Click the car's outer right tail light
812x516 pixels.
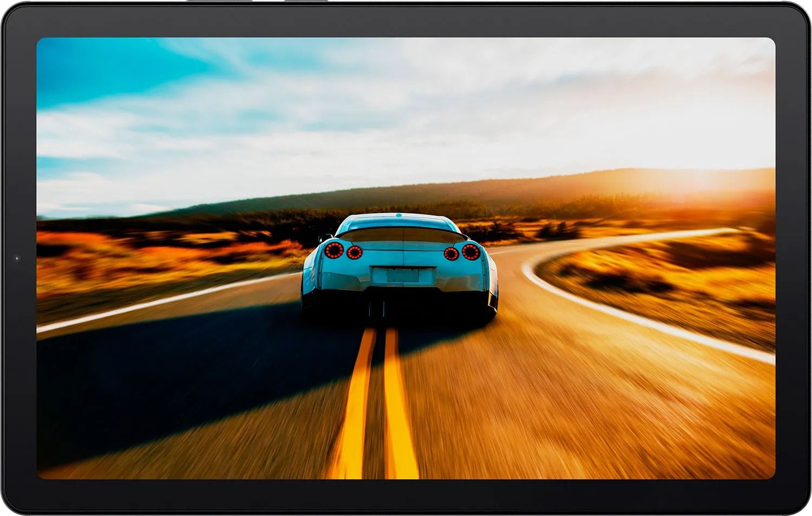pos(470,252)
